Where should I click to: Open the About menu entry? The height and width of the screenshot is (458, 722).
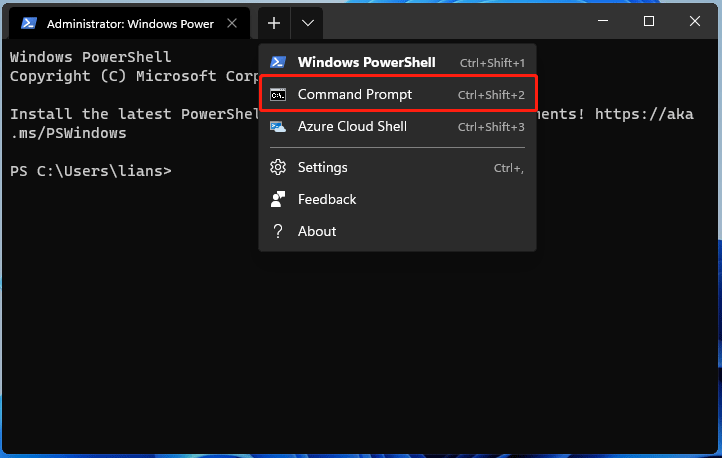(x=317, y=231)
